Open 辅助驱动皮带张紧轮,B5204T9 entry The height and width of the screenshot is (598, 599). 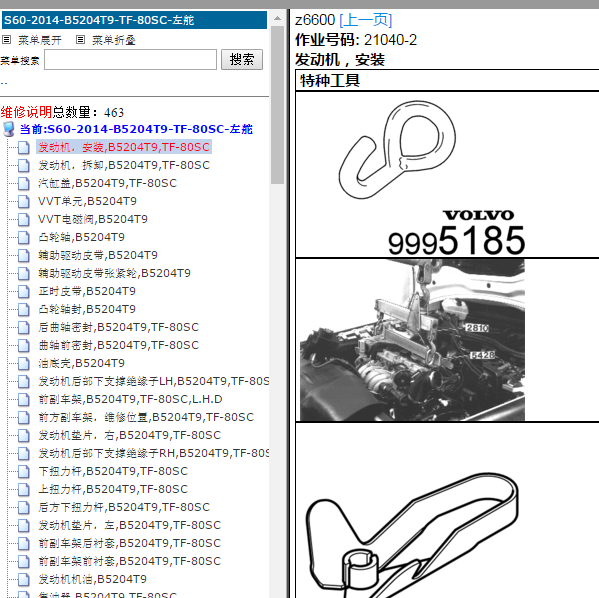click(x=114, y=273)
